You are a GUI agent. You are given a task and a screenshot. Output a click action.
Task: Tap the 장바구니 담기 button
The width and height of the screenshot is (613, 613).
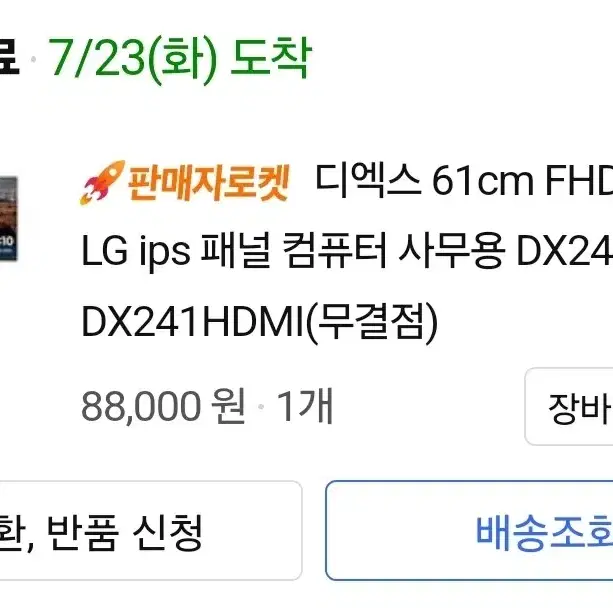tap(569, 407)
